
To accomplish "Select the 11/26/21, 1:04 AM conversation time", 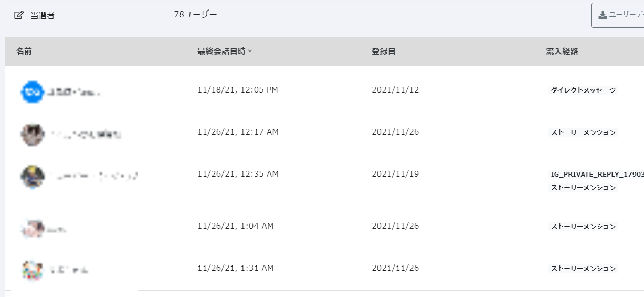I will [x=235, y=226].
